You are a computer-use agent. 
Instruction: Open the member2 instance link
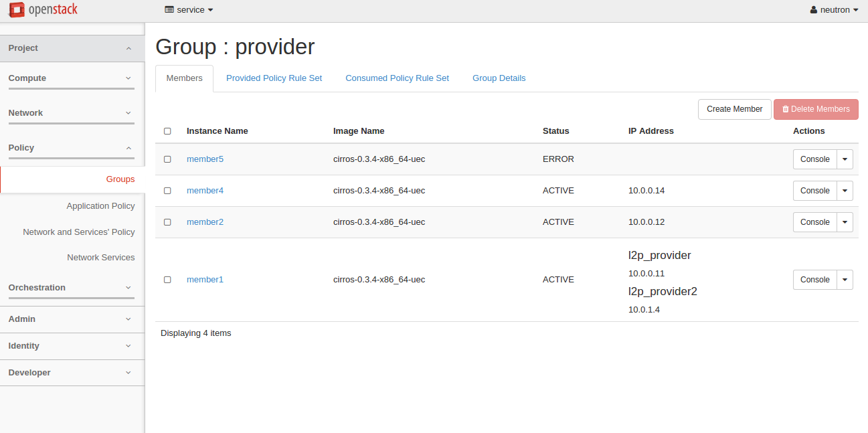(x=205, y=222)
